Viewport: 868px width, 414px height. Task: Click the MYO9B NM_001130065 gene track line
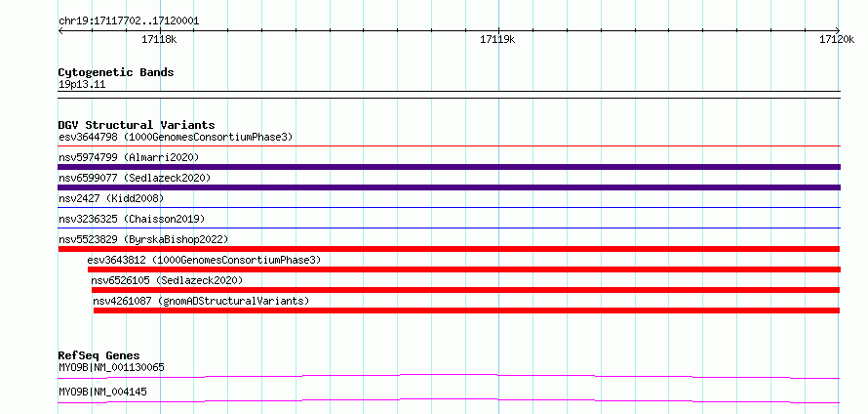(x=449, y=376)
